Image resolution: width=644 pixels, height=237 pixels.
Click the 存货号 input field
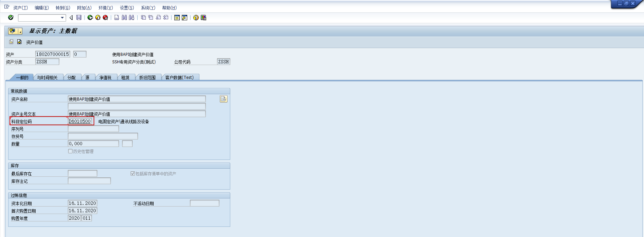pyautogui.click(x=103, y=136)
